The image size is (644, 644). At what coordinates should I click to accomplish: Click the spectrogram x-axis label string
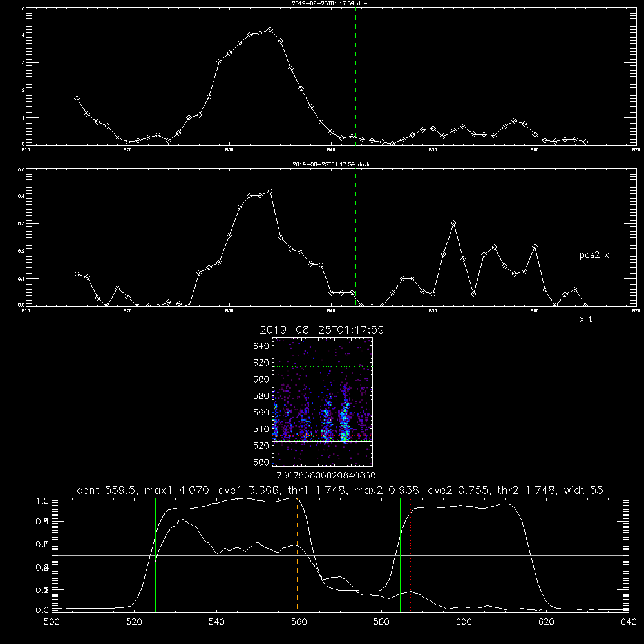326,475
